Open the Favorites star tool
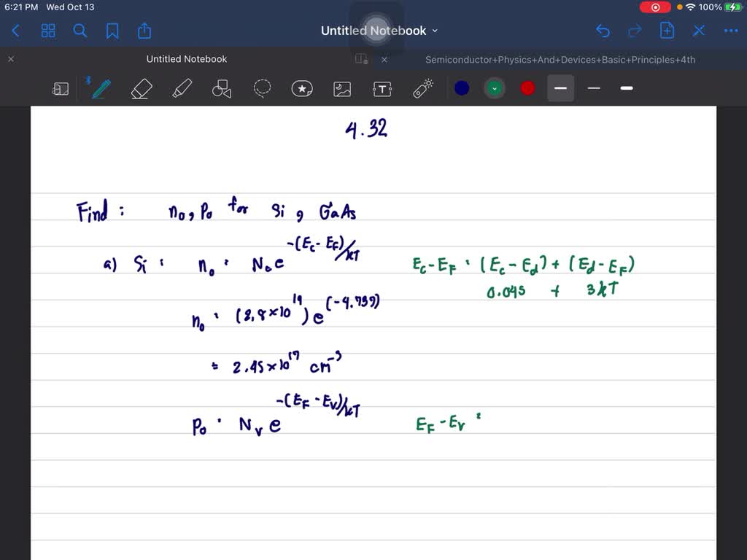 coord(302,88)
